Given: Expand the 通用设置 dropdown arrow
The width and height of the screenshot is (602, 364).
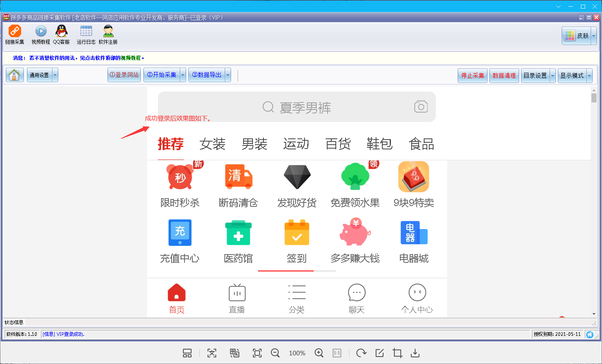Looking at the screenshot, I should click(x=55, y=75).
